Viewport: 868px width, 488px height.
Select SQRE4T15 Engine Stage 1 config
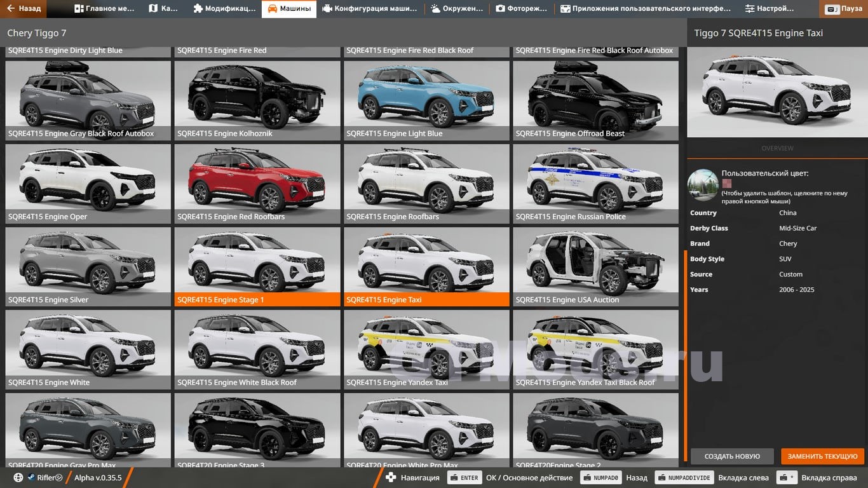[257, 267]
